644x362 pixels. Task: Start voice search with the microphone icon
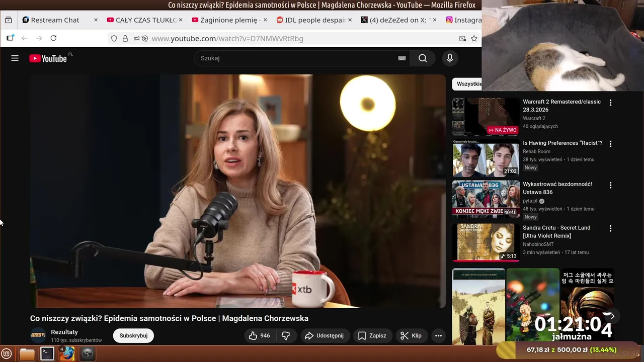point(450,58)
